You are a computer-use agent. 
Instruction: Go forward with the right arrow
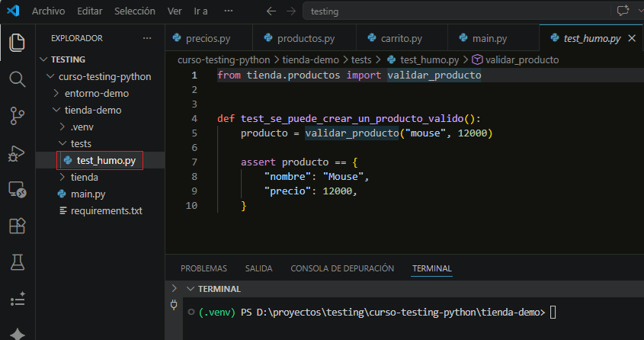point(291,11)
